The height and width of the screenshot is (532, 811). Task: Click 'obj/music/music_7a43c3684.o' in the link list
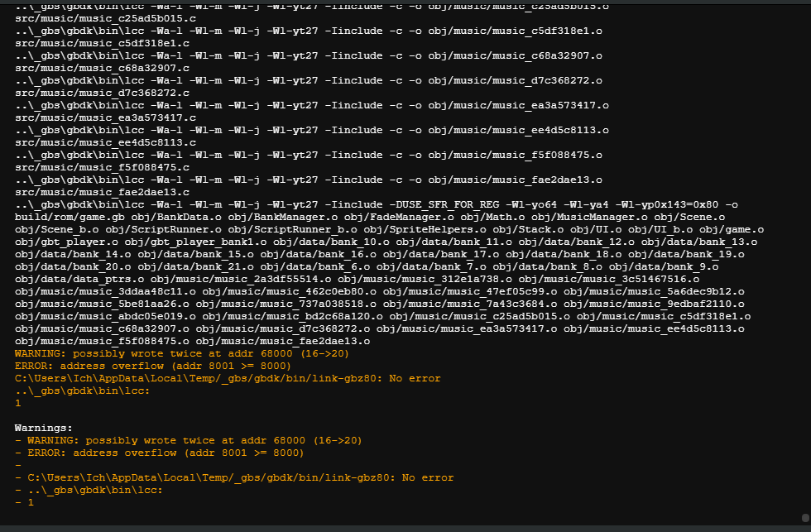click(470, 304)
